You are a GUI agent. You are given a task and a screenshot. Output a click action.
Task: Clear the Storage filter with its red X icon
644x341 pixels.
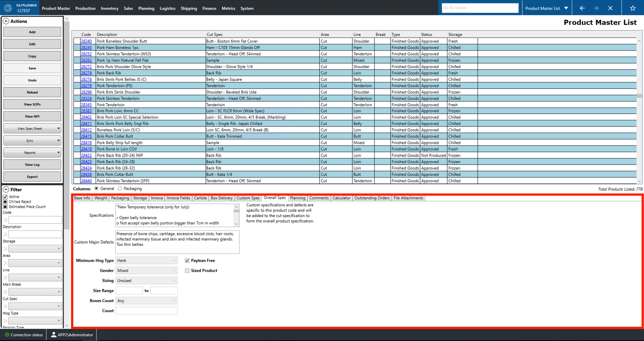[x=5, y=249]
